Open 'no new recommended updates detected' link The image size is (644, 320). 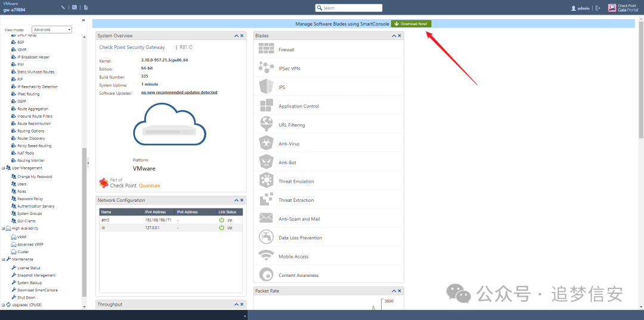(179, 93)
